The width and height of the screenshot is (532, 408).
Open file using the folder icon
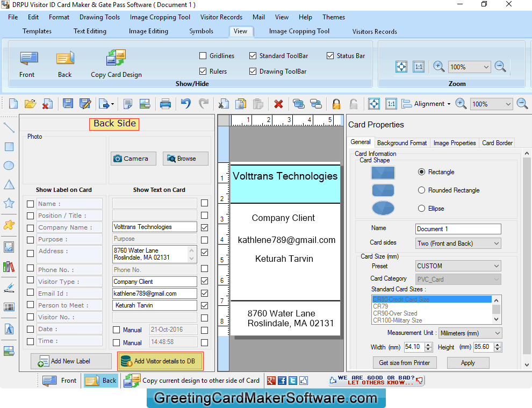coord(30,104)
